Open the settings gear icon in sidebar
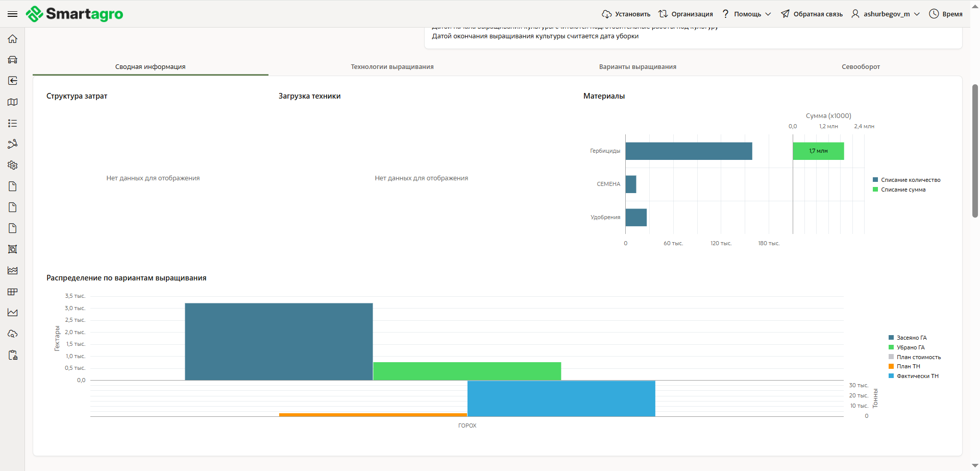Image resolution: width=980 pixels, height=471 pixels. click(x=13, y=165)
